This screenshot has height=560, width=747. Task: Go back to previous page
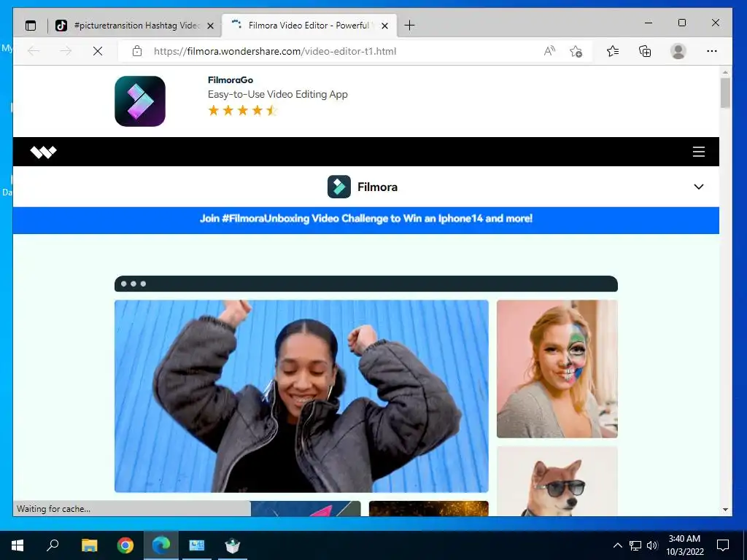tap(34, 51)
